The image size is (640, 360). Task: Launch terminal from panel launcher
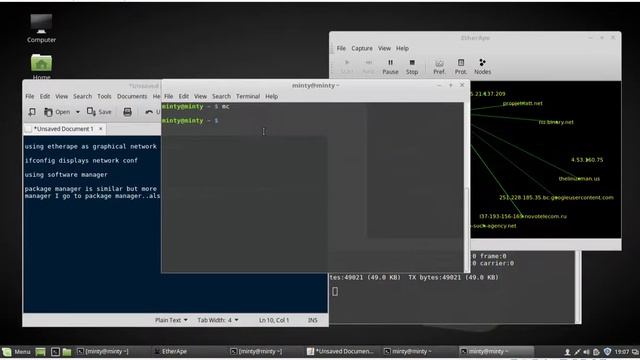(x=55, y=351)
